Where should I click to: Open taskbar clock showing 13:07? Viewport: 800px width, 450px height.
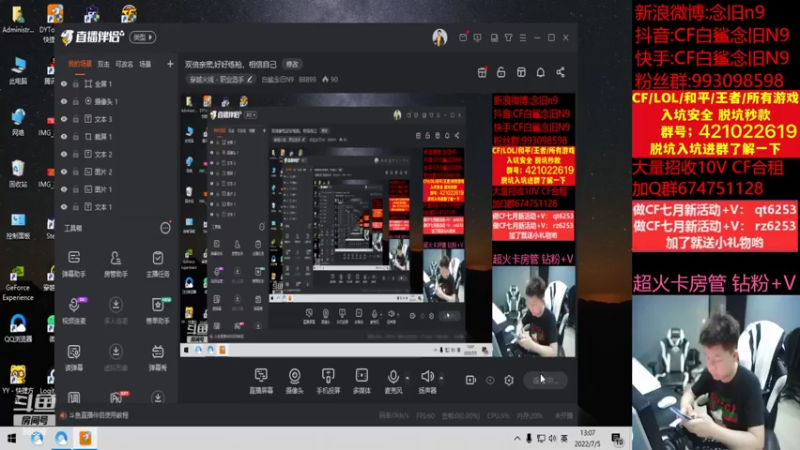pos(587,438)
